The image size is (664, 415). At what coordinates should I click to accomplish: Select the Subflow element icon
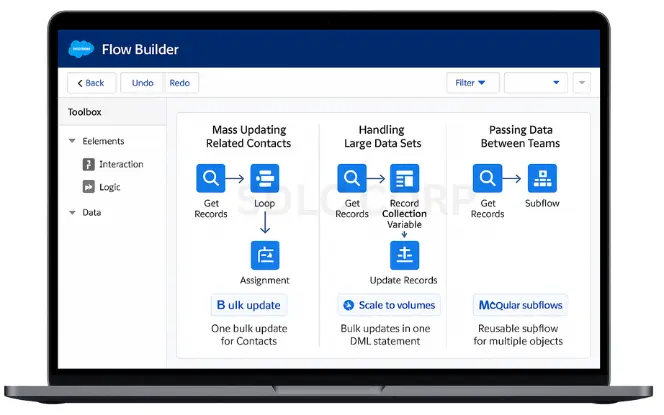click(542, 178)
